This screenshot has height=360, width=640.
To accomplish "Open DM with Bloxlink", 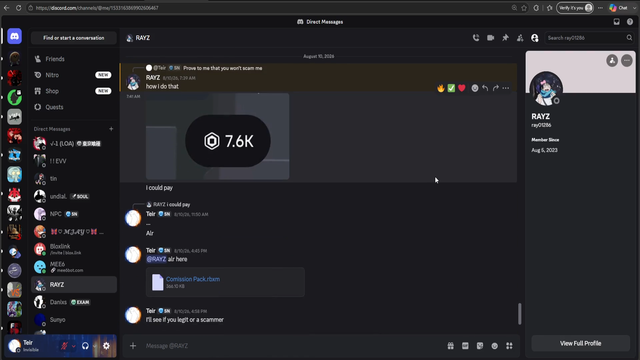I will pyautogui.click(x=74, y=249).
